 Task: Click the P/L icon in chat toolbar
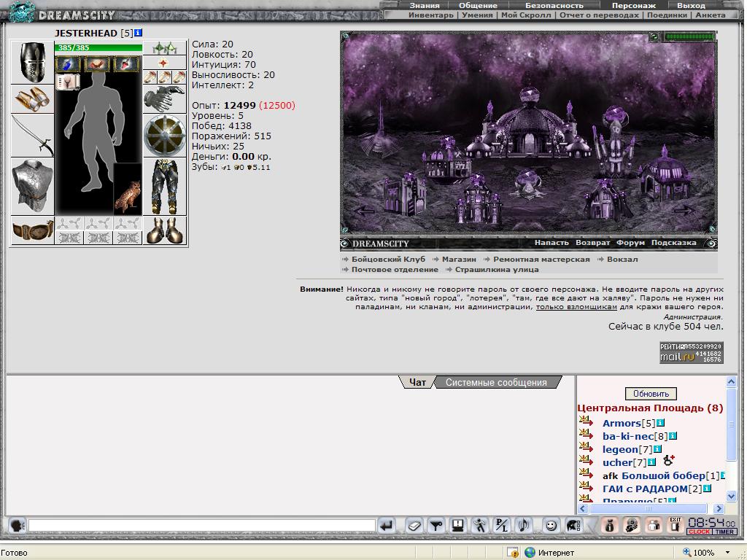point(502,525)
